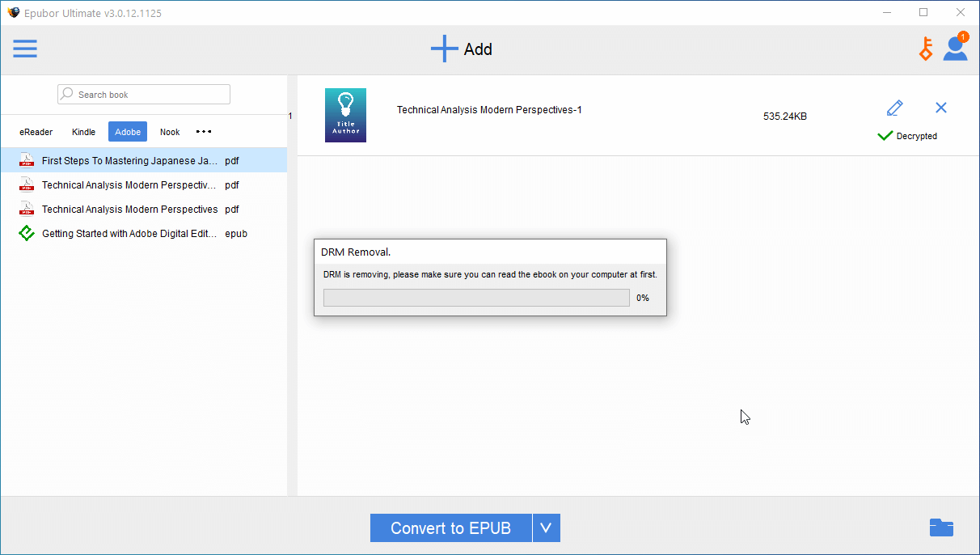Image resolution: width=980 pixels, height=555 pixels.
Task: Minimize the Epubor Ultimate window
Action: click(x=887, y=12)
